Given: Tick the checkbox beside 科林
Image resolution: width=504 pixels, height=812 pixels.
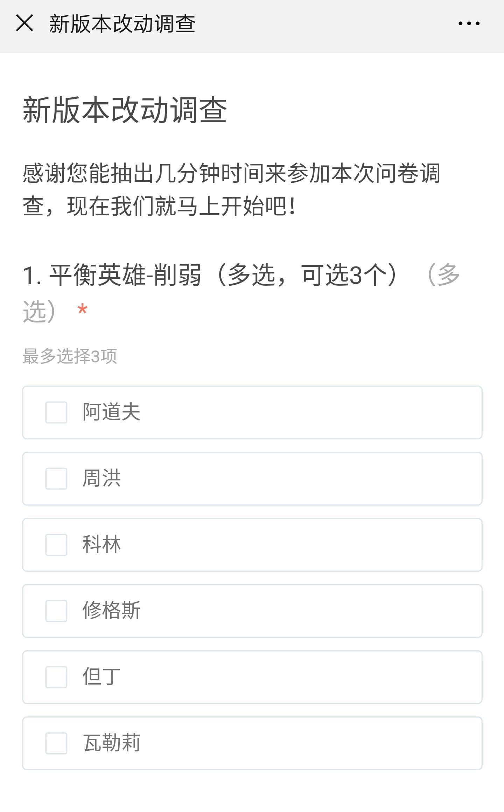Looking at the screenshot, I should 56,544.
